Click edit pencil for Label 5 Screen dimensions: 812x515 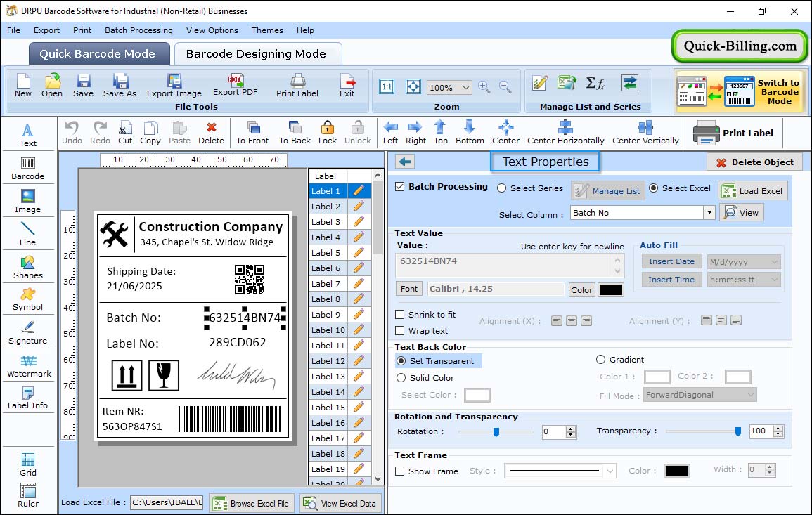pyautogui.click(x=359, y=253)
